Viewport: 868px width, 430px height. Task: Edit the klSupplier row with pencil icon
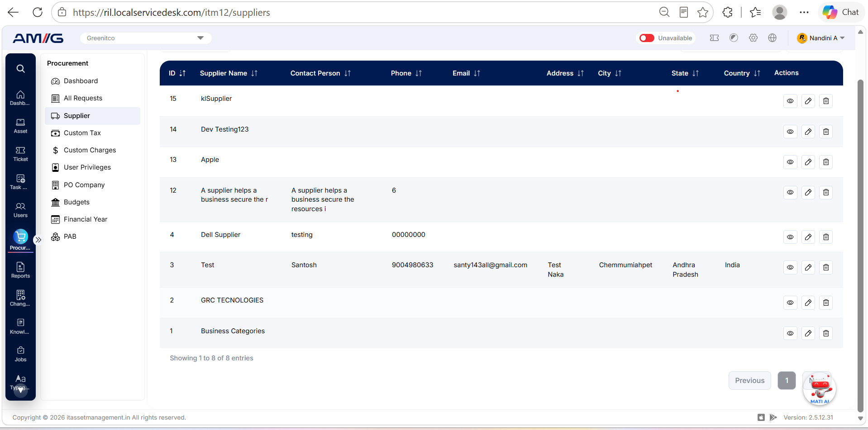(808, 101)
